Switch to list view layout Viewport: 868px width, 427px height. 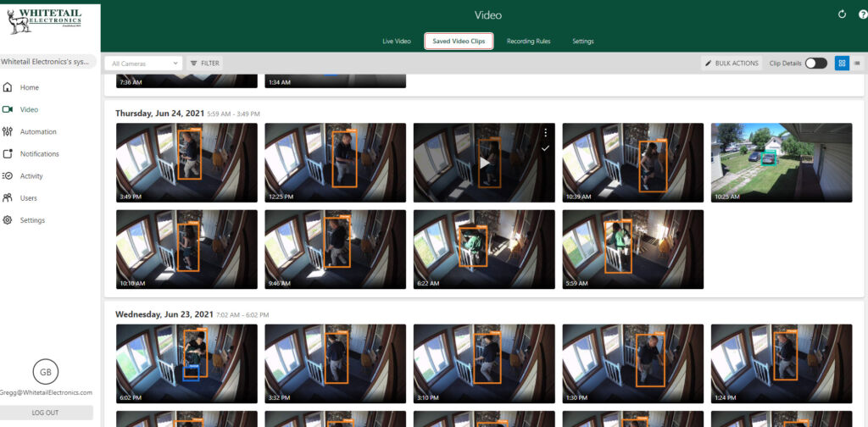click(857, 63)
